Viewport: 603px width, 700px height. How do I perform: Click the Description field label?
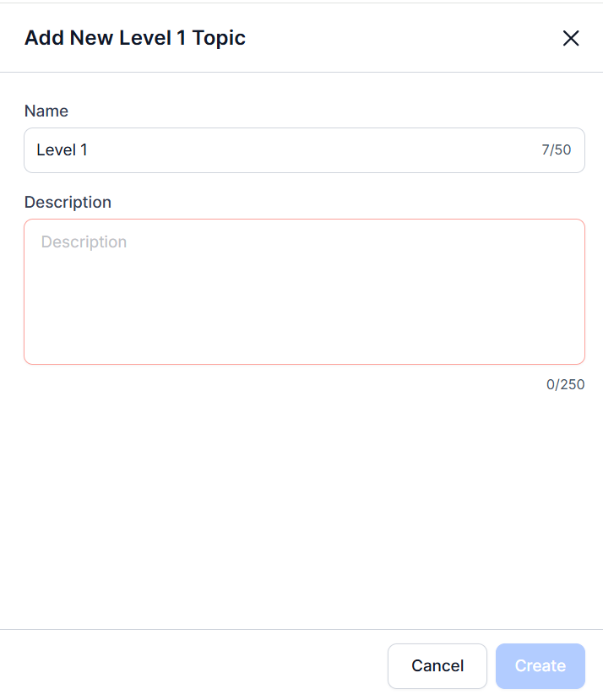68,202
